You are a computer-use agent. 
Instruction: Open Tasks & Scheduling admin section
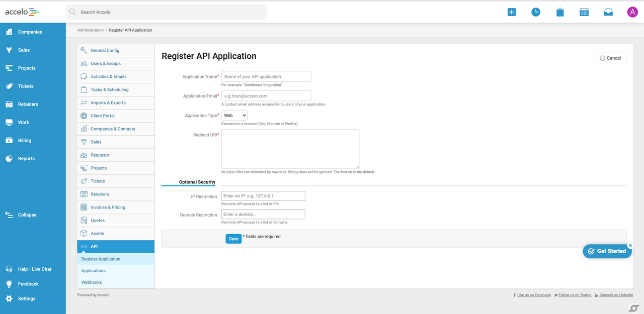(x=116, y=89)
